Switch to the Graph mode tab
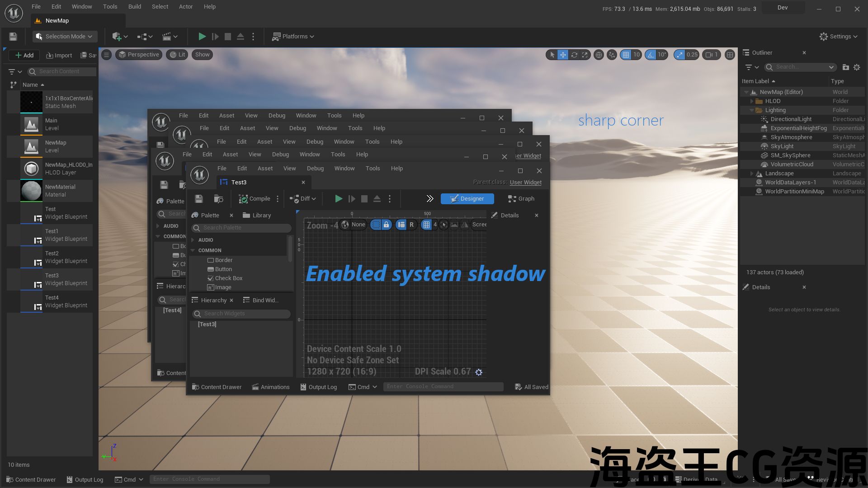868x488 pixels. point(521,199)
